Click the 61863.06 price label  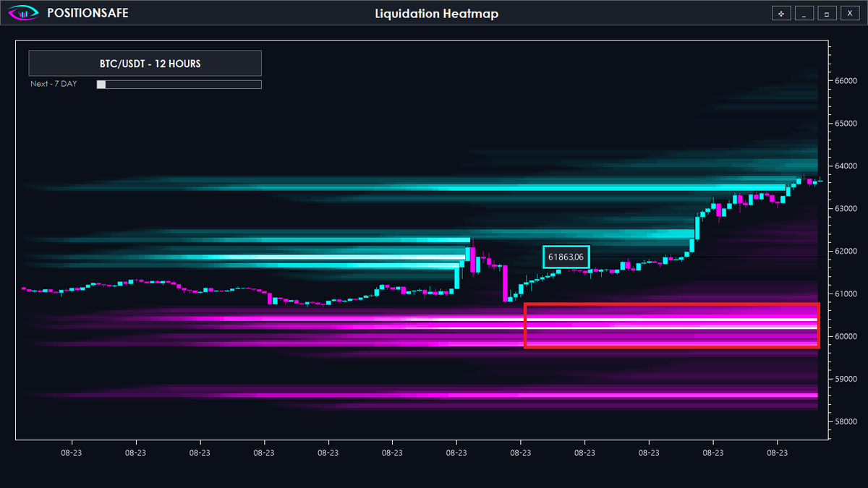pos(566,257)
